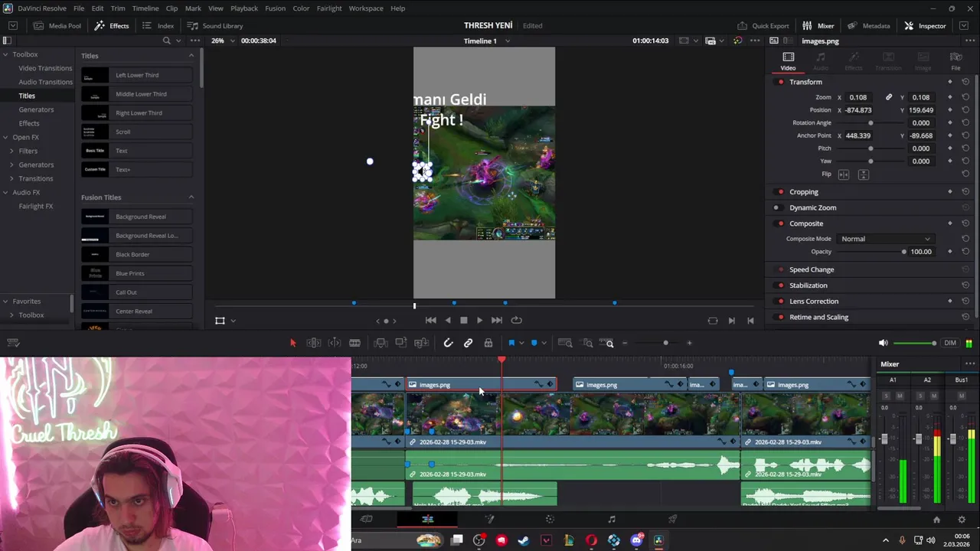
Task: Click Flip horizontal button
Action: pos(844,174)
